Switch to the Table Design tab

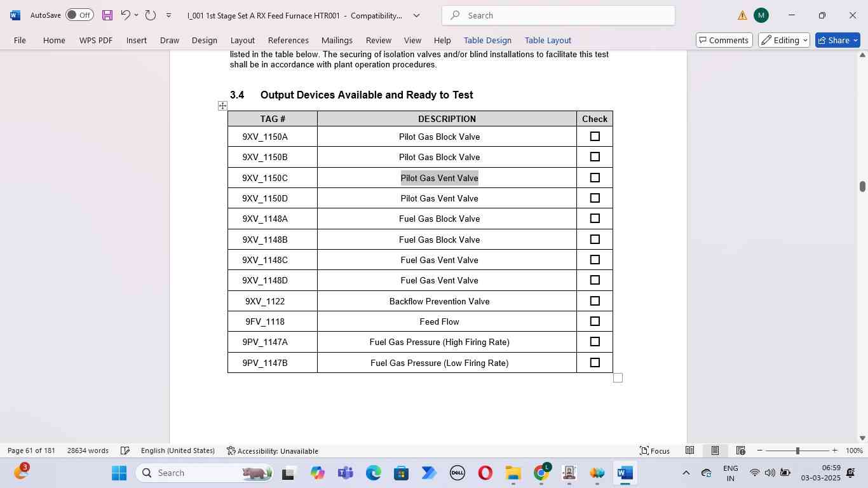(x=487, y=40)
